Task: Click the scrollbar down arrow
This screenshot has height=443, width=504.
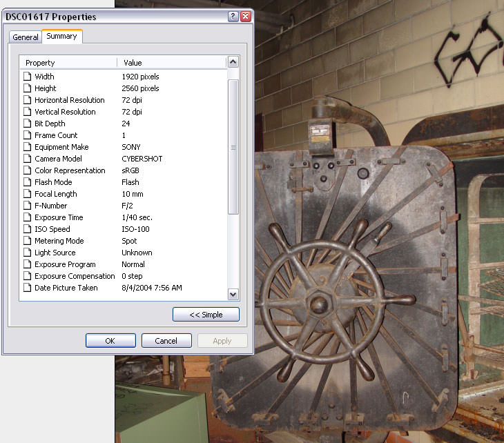Action: [x=233, y=294]
